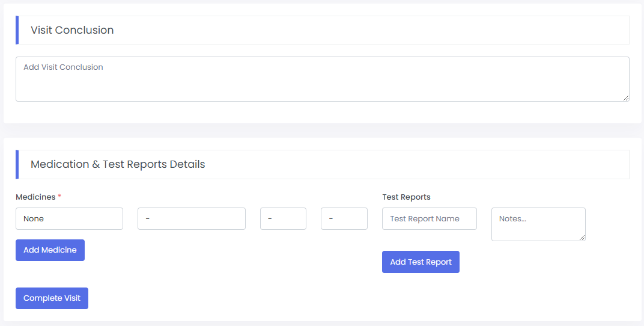Submit with the Complete Visit button

pyautogui.click(x=52, y=298)
